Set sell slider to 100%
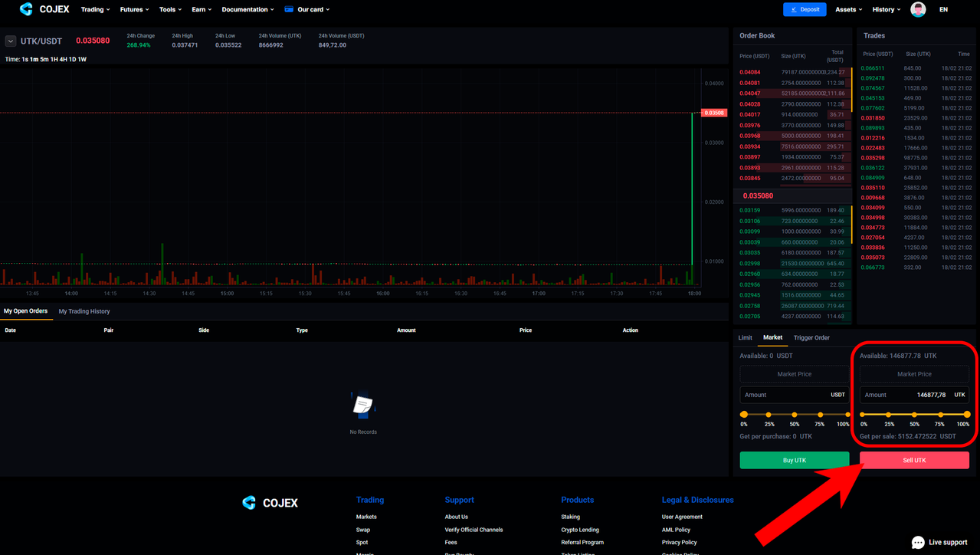This screenshot has height=555, width=980. click(x=966, y=415)
